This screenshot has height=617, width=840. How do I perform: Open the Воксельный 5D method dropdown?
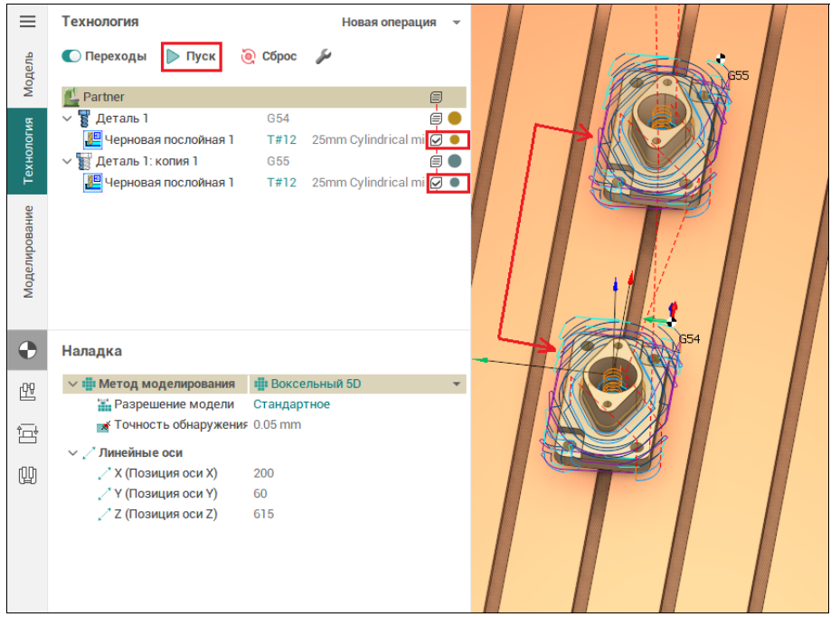(x=457, y=384)
